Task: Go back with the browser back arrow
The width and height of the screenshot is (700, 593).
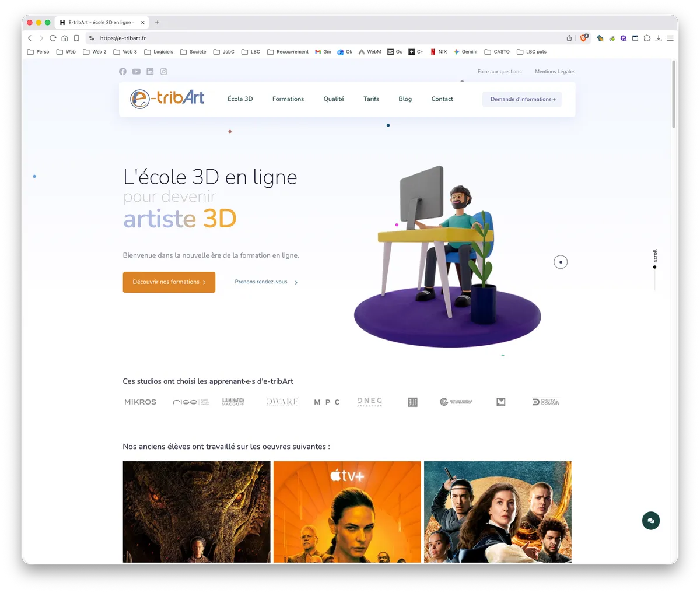Action: [x=30, y=38]
